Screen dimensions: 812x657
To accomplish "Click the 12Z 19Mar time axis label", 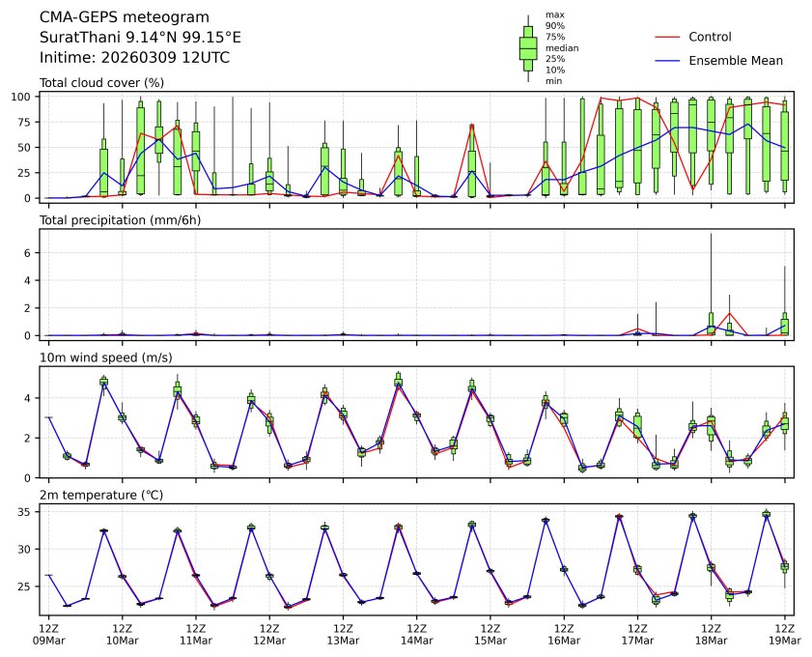I will pyautogui.click(x=784, y=634).
